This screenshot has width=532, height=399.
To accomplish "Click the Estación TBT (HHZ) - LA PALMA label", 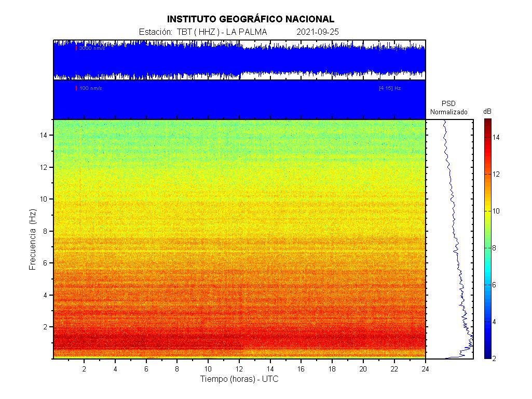I will 203,32.
